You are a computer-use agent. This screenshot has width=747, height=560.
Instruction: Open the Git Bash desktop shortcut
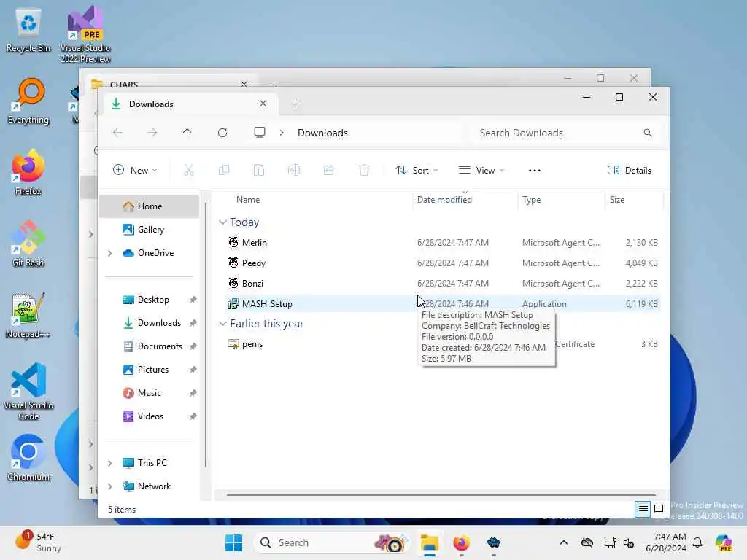[28, 244]
